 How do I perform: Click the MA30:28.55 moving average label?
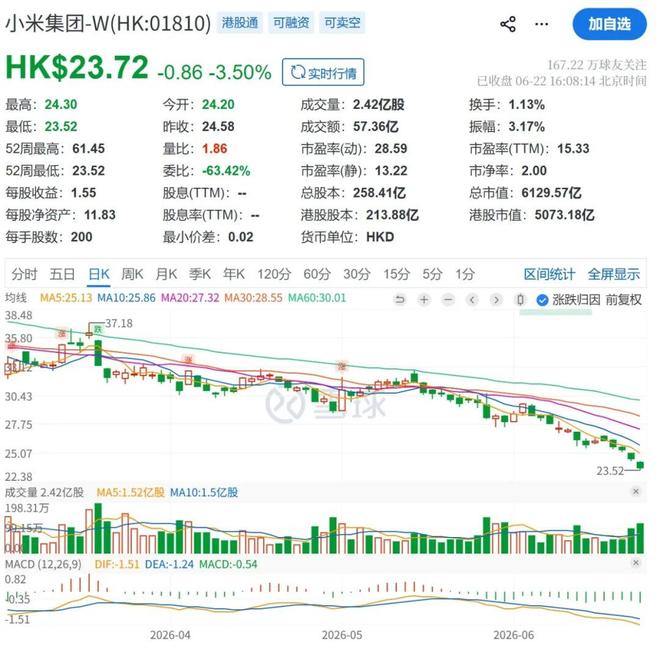[x=253, y=298]
